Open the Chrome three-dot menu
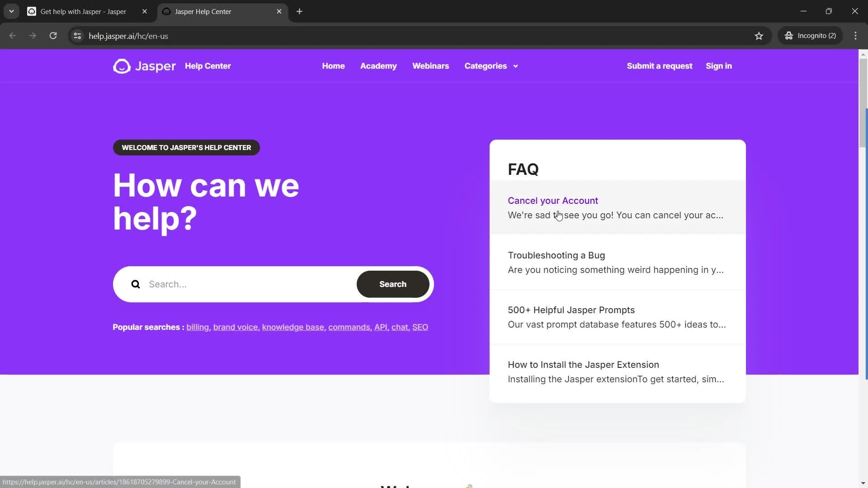Screen dimensions: 868x488 855,36
